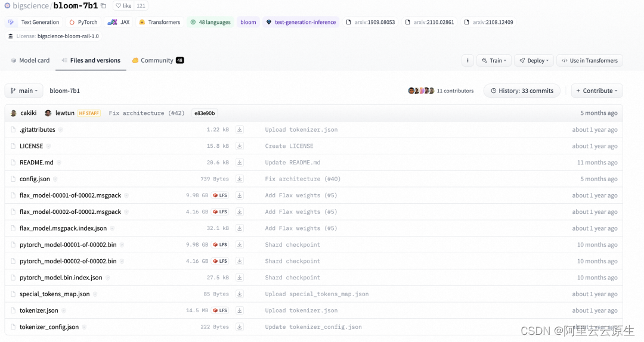Open the LICENSE file
Screen dimensions: 644x342
[x=31, y=146]
